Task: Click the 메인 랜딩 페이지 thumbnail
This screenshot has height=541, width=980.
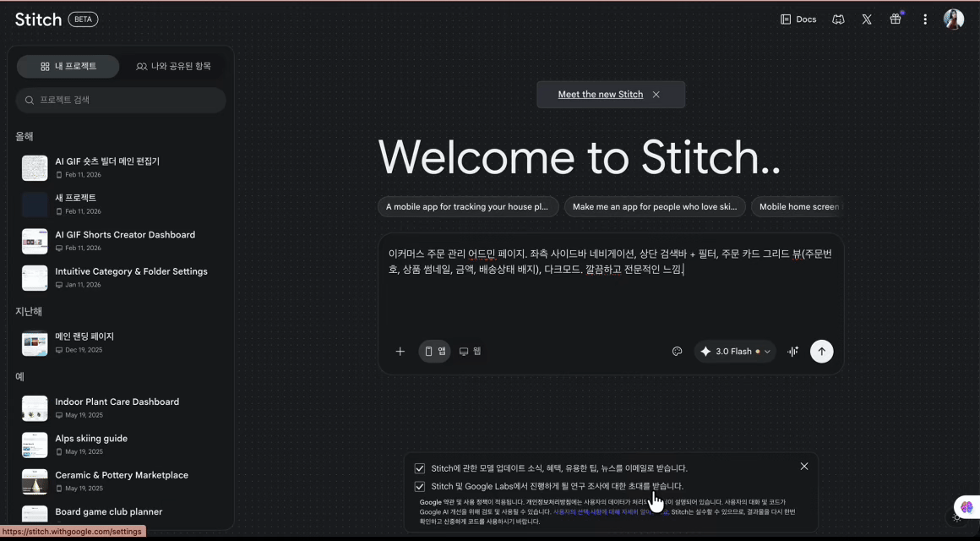Action: coord(35,343)
